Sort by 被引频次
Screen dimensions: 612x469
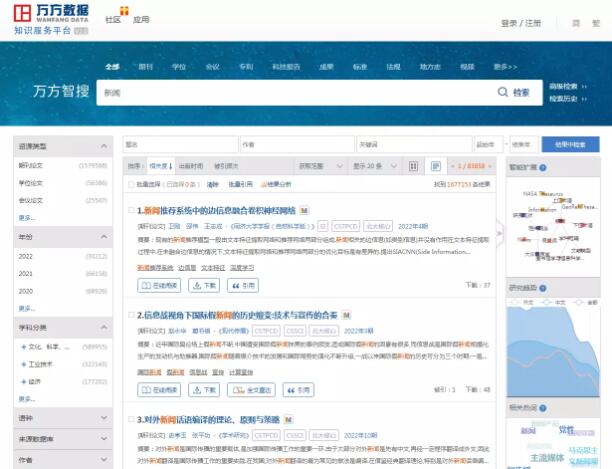click(226, 166)
